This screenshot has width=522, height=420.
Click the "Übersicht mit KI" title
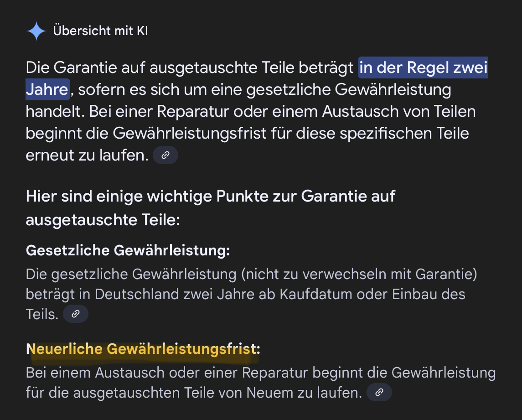tap(101, 31)
